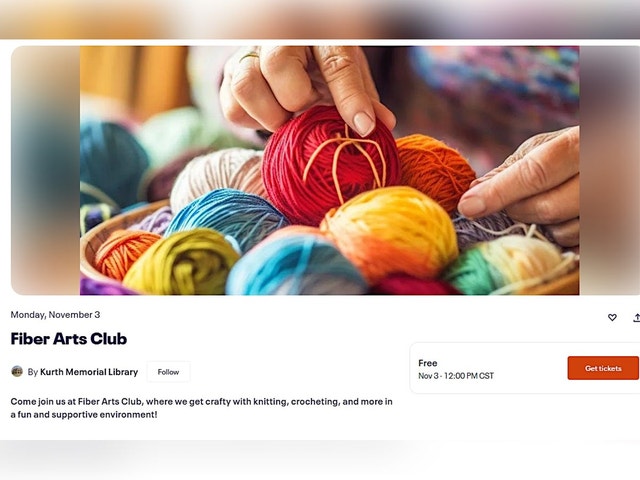Save the event with the heart icon
The image size is (640, 480).
coord(612,317)
